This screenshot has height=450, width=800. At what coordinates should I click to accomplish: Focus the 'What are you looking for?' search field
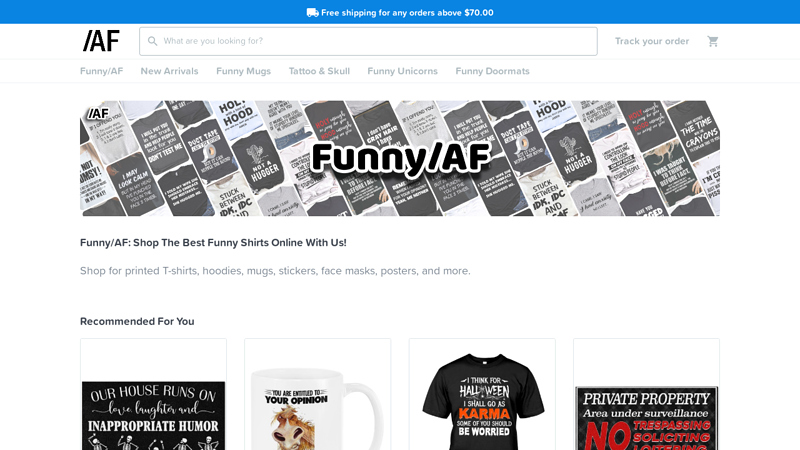click(368, 41)
